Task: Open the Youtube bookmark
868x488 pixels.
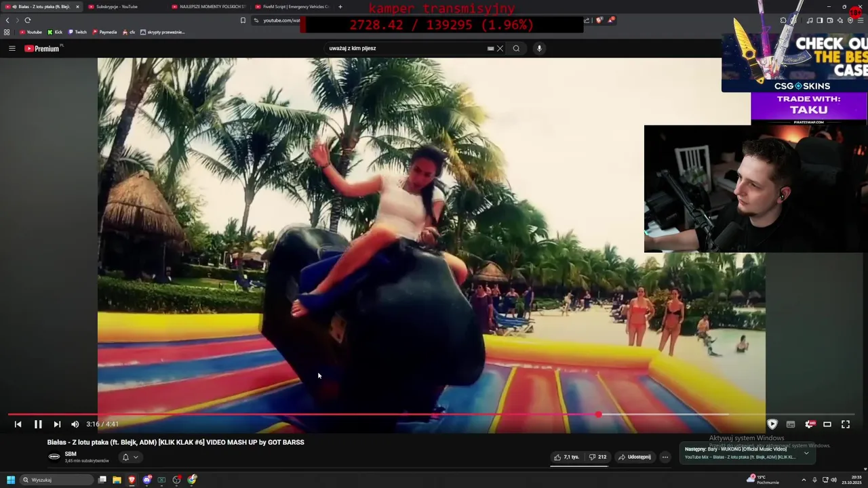Action: (x=31, y=32)
